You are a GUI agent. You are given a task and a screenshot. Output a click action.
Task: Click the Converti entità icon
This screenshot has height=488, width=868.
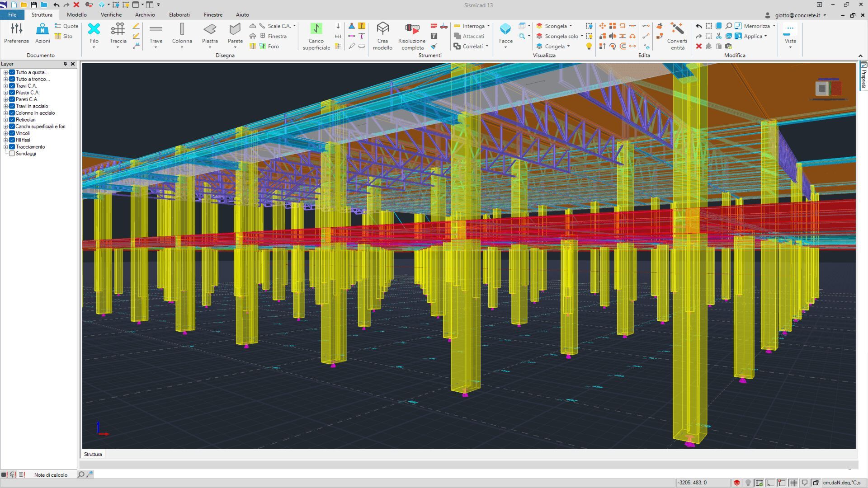click(677, 29)
